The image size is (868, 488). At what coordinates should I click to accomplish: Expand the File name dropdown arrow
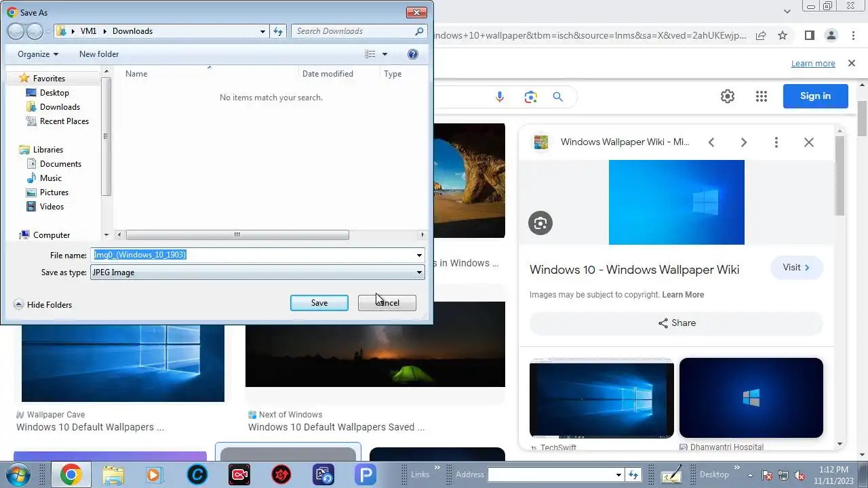420,256
